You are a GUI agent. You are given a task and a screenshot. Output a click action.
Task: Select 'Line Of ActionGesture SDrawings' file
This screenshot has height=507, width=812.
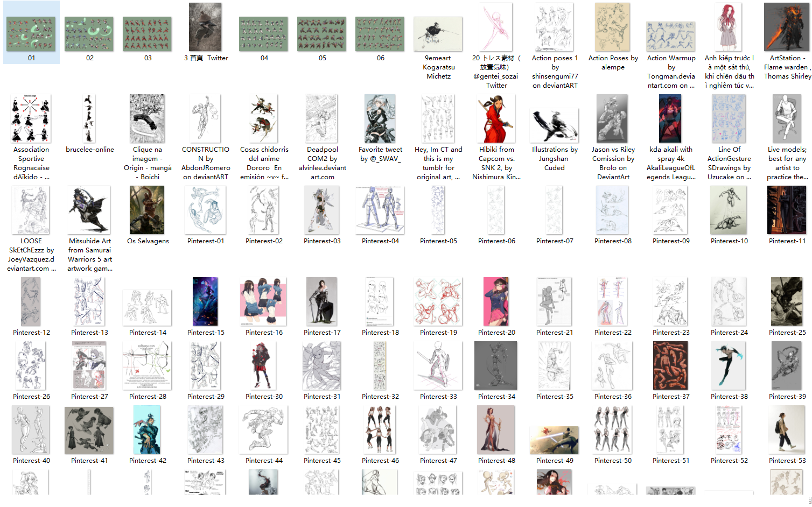(x=729, y=118)
